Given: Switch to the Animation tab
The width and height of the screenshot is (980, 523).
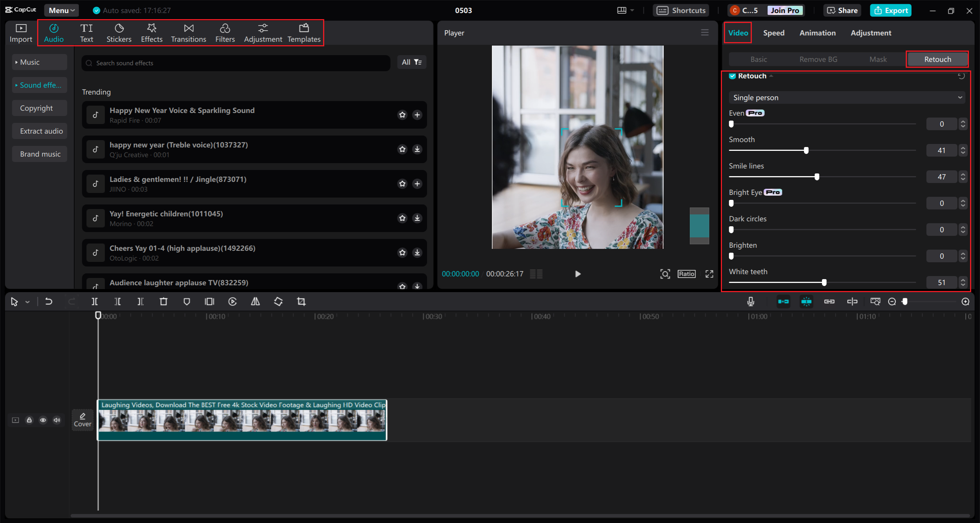Looking at the screenshot, I should pyautogui.click(x=817, y=33).
